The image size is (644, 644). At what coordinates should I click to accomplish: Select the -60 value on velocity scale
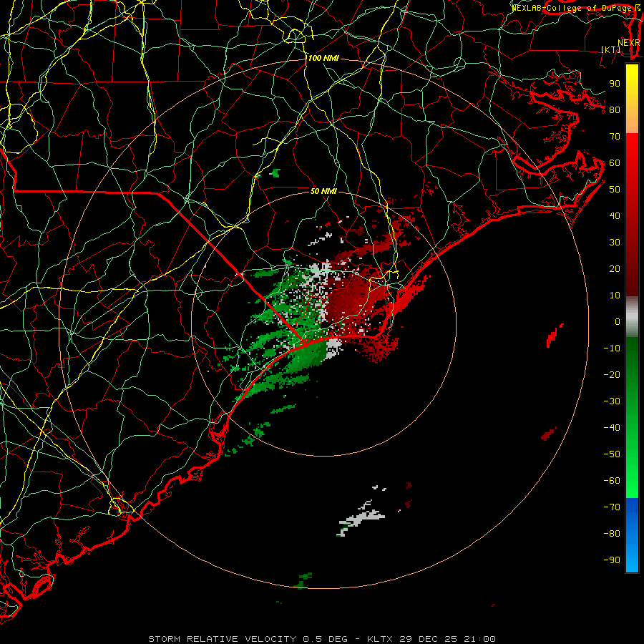click(x=612, y=481)
